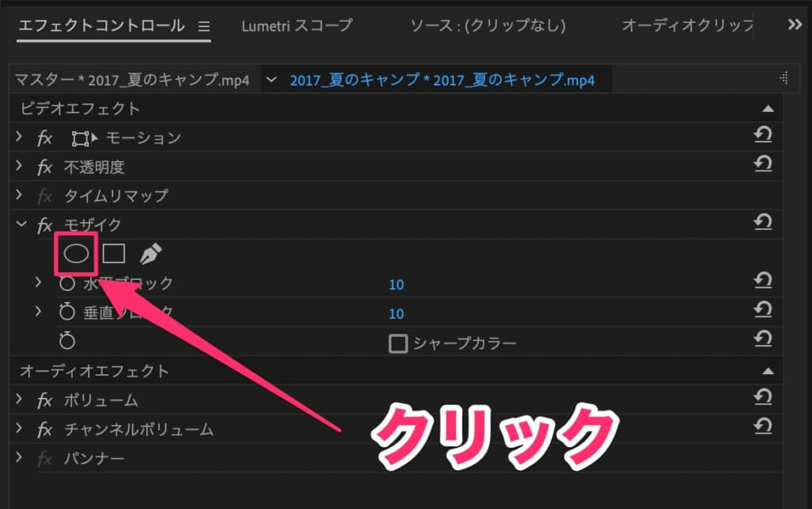
Task: Reset the モザイク effect
Action: click(x=762, y=224)
